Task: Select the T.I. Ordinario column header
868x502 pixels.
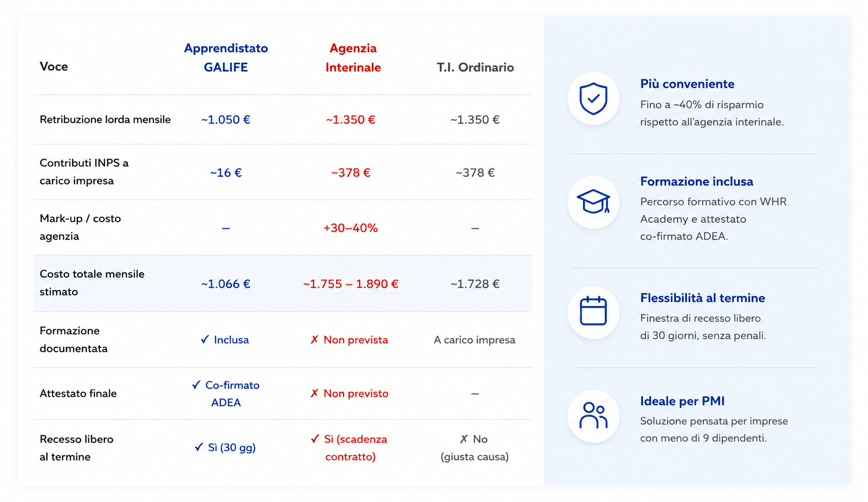Action: (x=475, y=67)
